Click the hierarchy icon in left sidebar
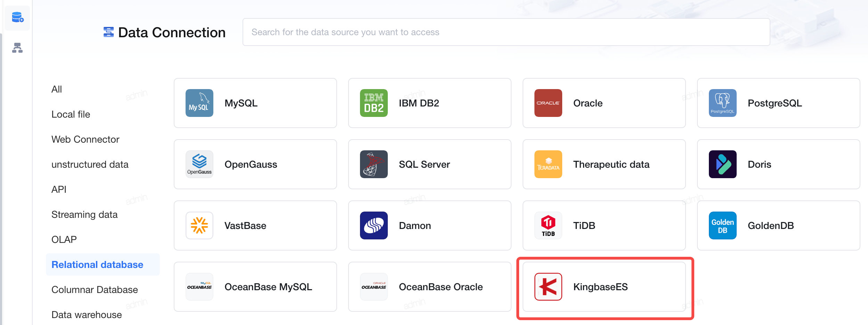This screenshot has width=868, height=325. click(x=17, y=48)
